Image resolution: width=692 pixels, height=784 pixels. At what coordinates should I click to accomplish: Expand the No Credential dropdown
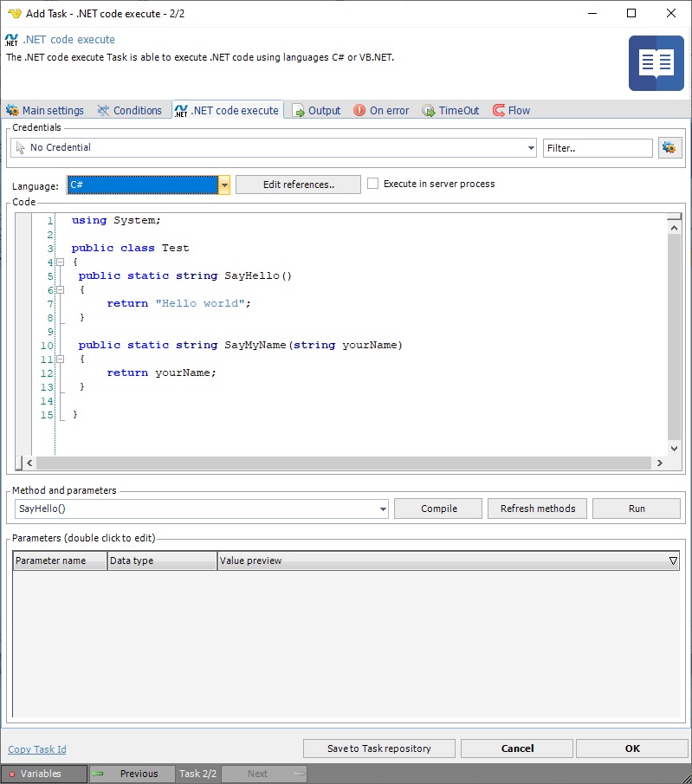click(531, 148)
